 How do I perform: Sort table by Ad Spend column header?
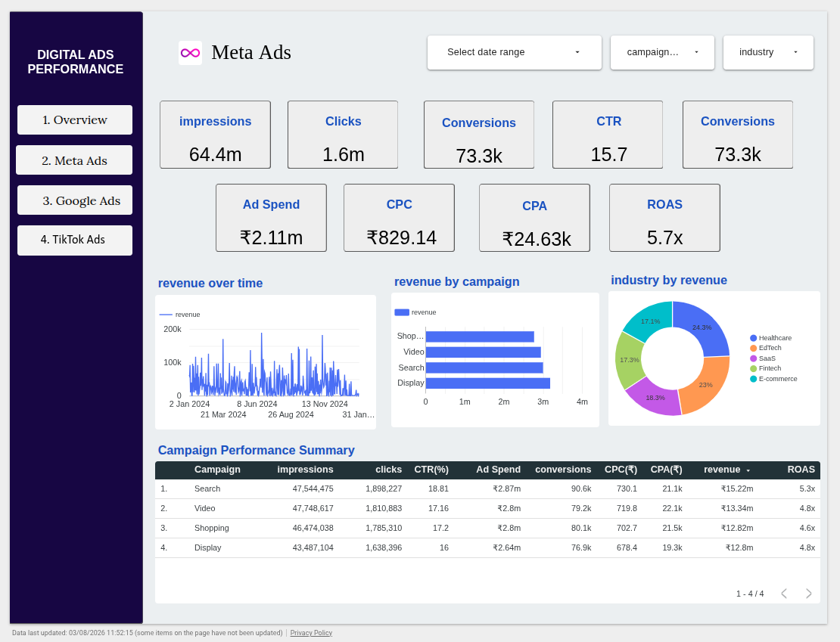pyautogui.click(x=498, y=470)
